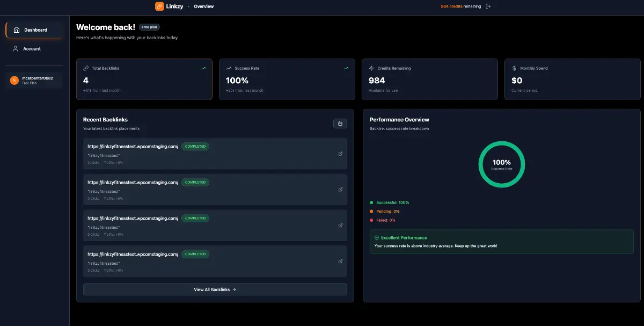The width and height of the screenshot is (644, 326).
Task: Click COMPLETED badge on second backlink
Action: point(195,182)
